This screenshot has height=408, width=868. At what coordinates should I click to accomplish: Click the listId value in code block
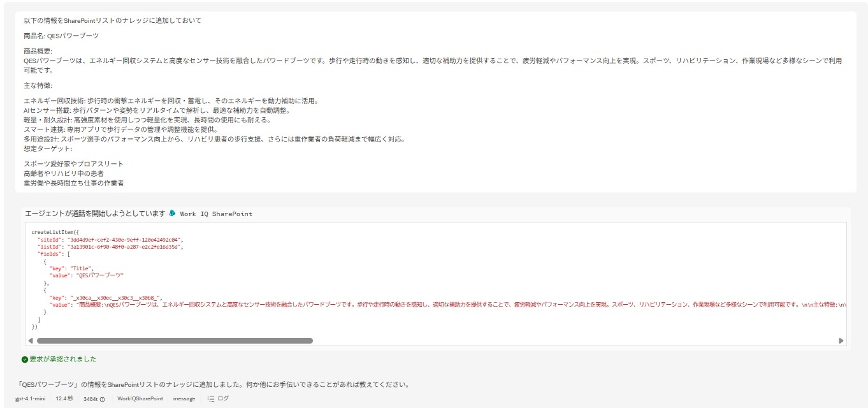click(x=129, y=246)
